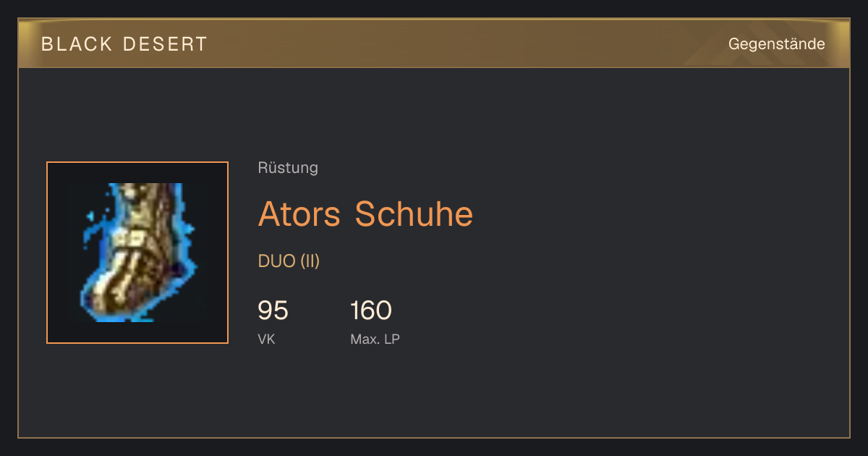Select the Rüstung item type label
Image resolution: width=868 pixels, height=456 pixels.
coord(288,168)
